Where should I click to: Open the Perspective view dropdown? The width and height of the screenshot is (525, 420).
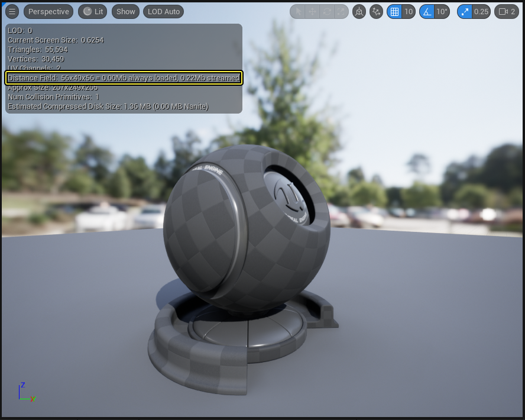click(48, 11)
